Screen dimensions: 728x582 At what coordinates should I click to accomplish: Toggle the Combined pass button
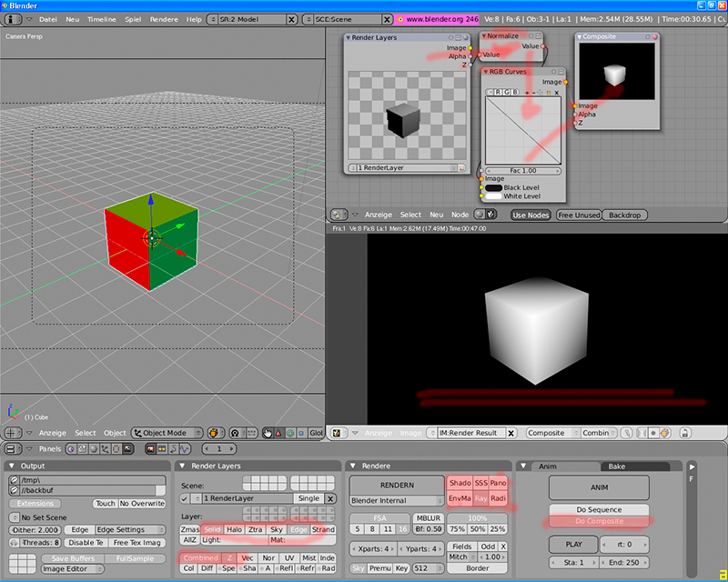coord(200,557)
